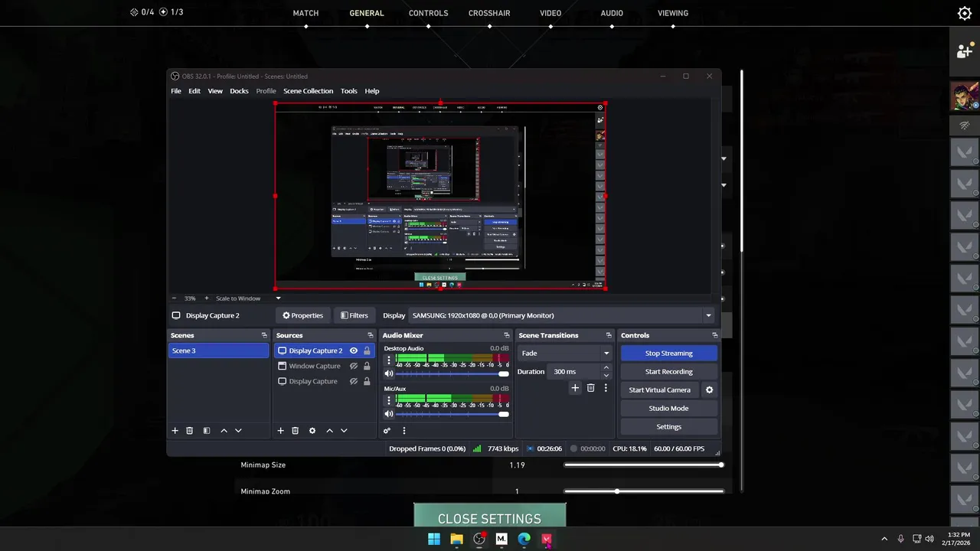
Task: Pop out the Scene Transitions dock
Action: (x=609, y=335)
